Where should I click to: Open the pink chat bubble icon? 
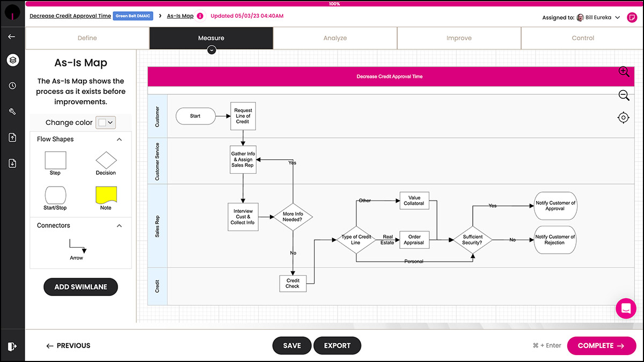click(x=625, y=308)
